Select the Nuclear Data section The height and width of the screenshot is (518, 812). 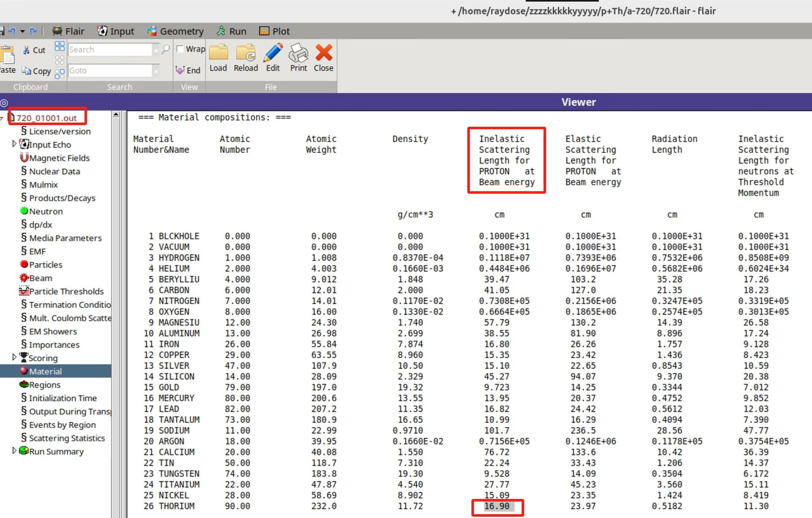(x=50, y=171)
